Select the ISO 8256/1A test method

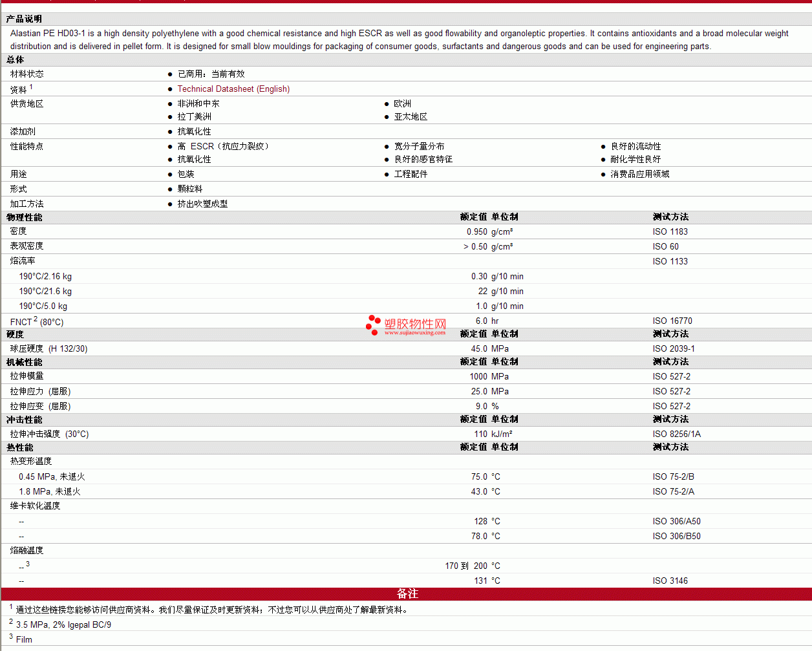coord(677,434)
